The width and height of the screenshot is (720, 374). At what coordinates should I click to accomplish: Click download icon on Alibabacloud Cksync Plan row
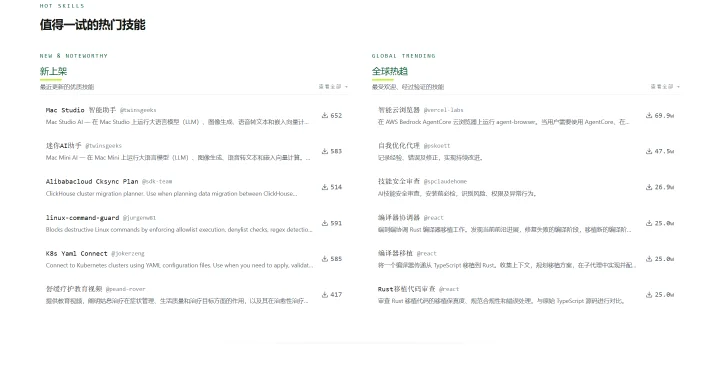click(x=325, y=187)
